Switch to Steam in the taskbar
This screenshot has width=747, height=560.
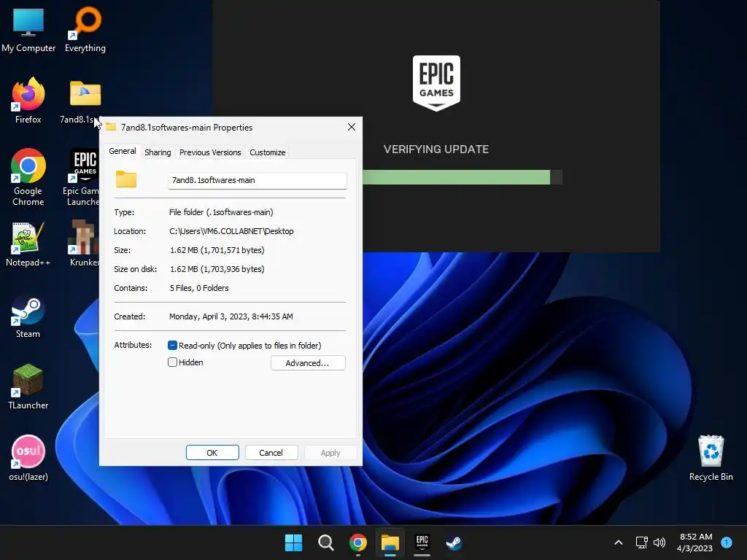pyautogui.click(x=454, y=542)
